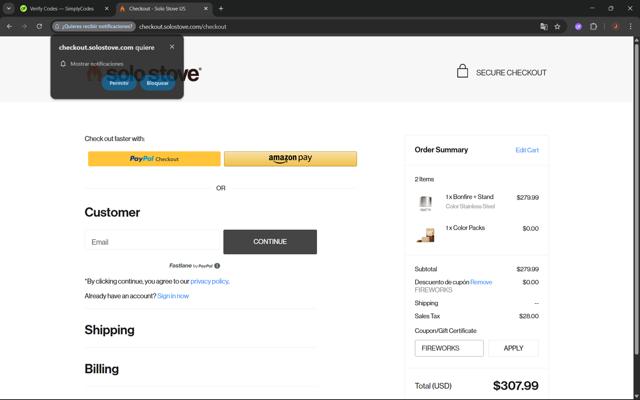The height and width of the screenshot is (400, 640).
Task: Click the Order Summary heading
Action: click(x=441, y=150)
